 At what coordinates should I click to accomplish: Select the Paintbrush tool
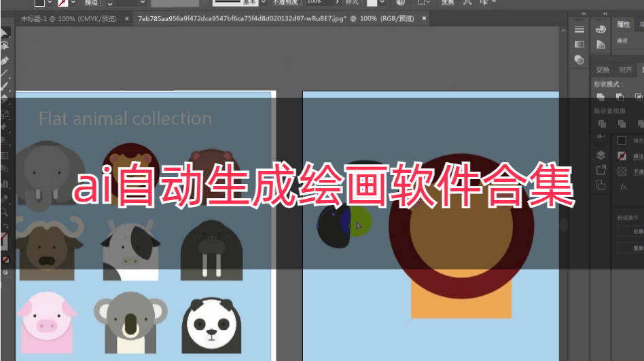5,86
